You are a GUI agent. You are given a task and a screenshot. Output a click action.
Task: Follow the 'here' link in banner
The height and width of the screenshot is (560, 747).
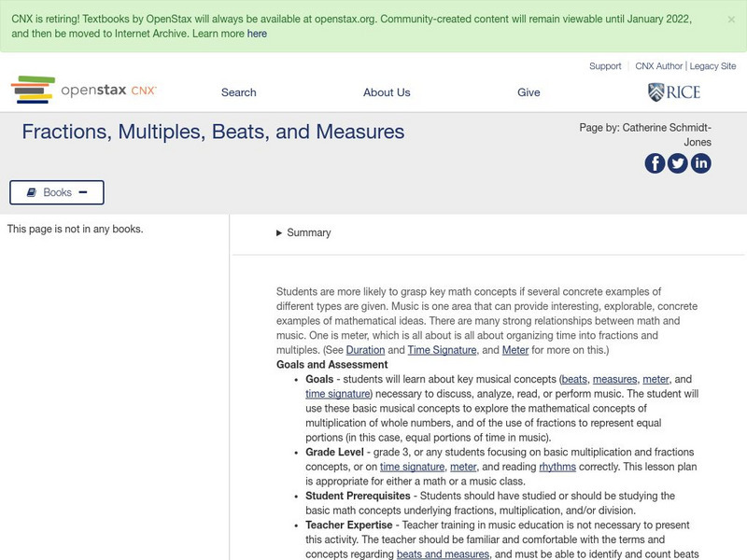(x=257, y=34)
